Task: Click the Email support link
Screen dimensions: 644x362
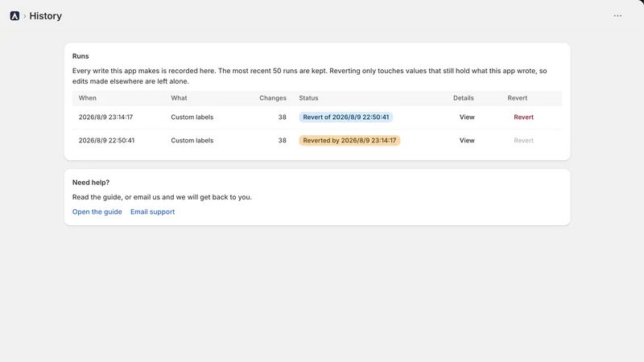Action: (x=152, y=212)
